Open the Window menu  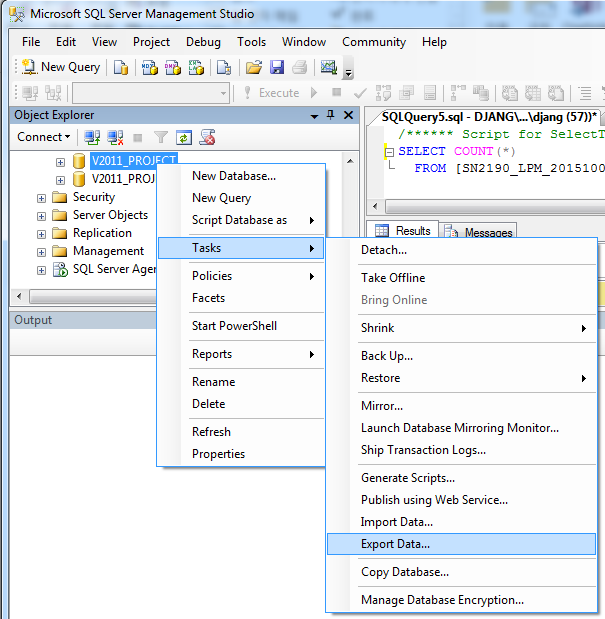click(x=304, y=42)
